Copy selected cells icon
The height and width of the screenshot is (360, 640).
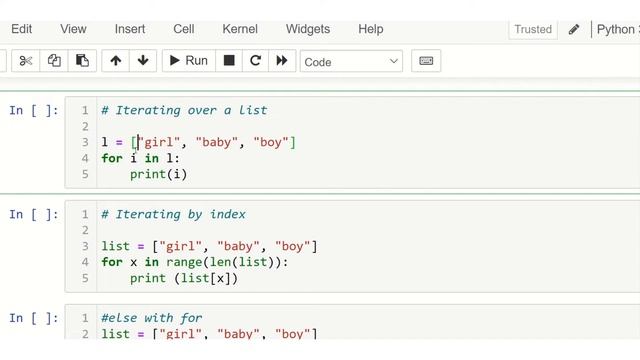coord(54,61)
